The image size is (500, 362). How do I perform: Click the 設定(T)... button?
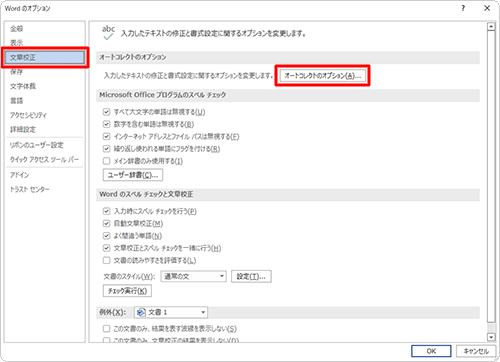[x=251, y=276]
